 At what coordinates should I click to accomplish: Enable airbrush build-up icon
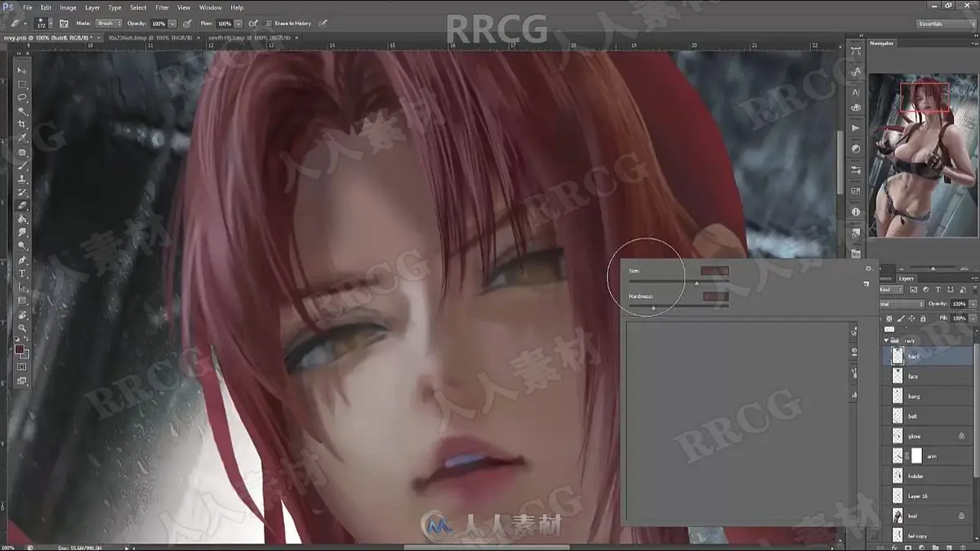pyautogui.click(x=253, y=24)
